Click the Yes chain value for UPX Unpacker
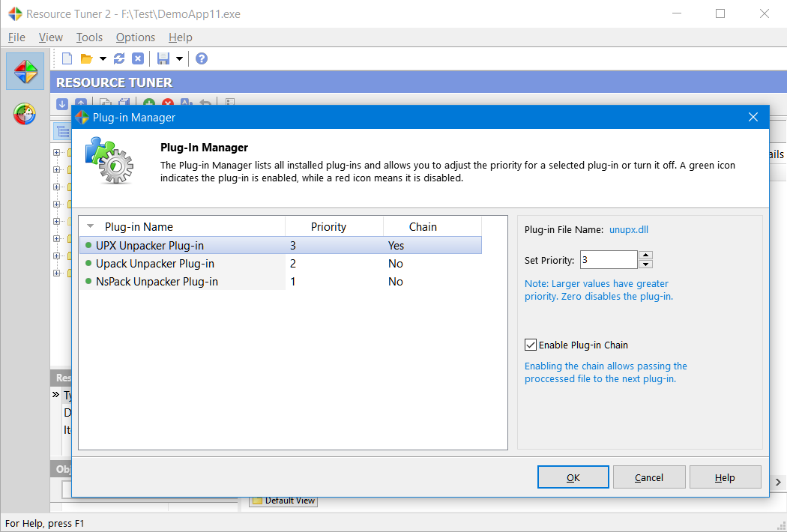 click(x=396, y=246)
